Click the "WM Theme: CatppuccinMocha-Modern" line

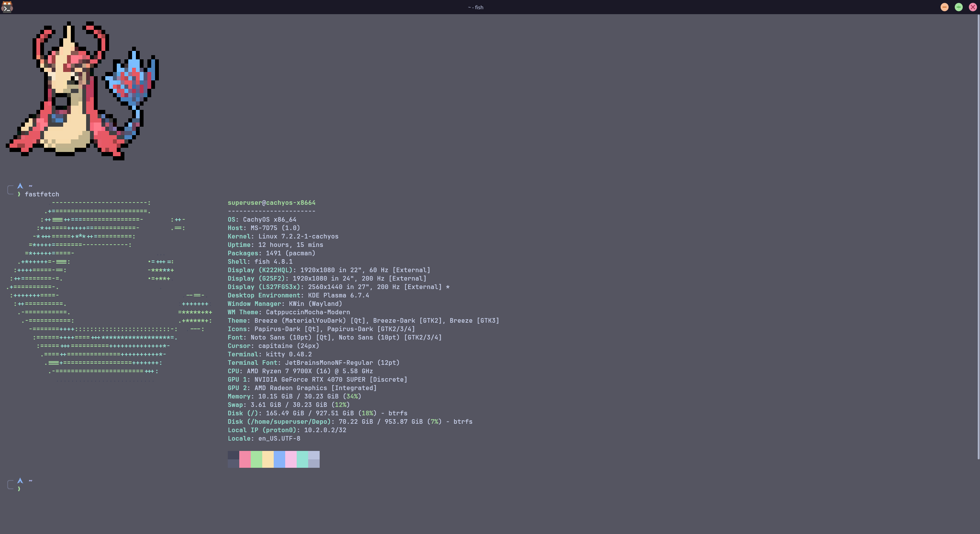point(289,312)
